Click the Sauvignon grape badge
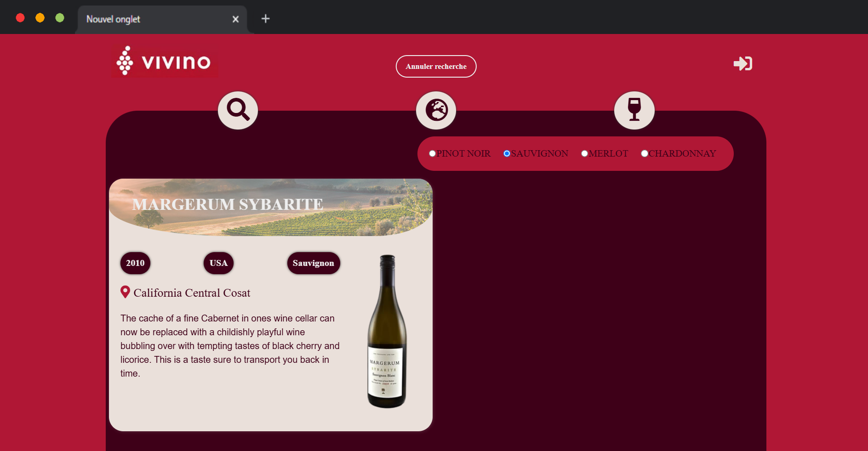This screenshot has width=868, height=451. tap(314, 263)
